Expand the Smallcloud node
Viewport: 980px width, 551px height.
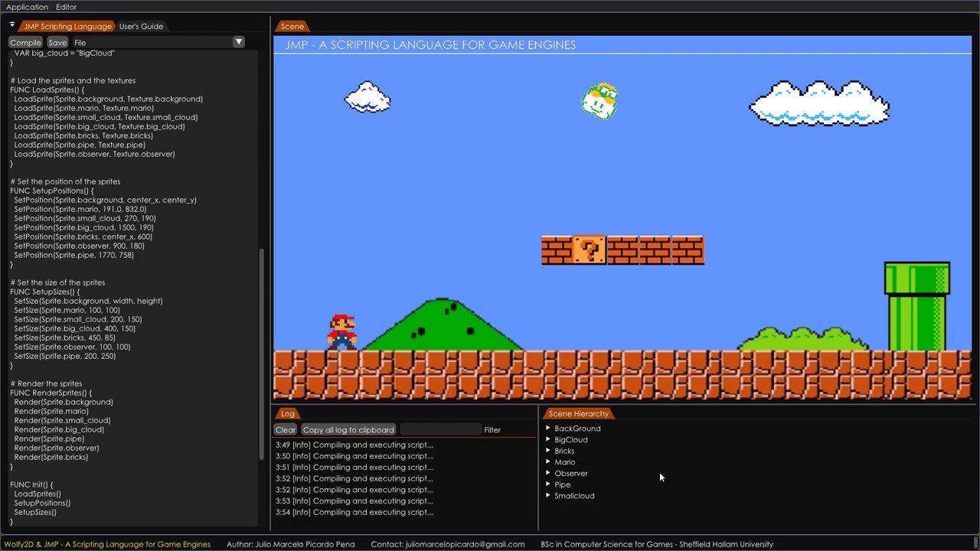coord(548,496)
